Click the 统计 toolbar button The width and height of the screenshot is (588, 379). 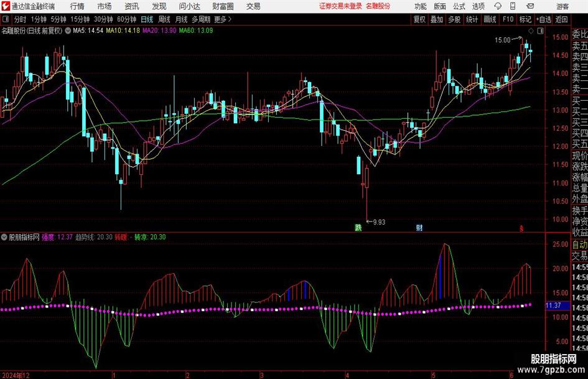coord(472,19)
